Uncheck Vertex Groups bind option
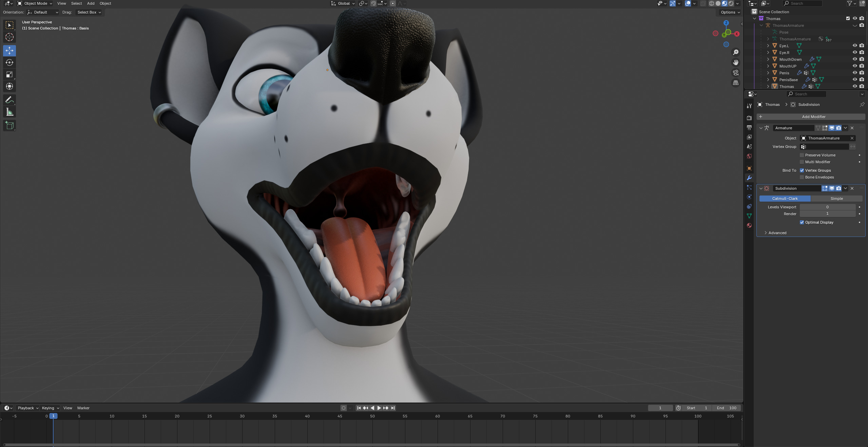 coord(802,170)
